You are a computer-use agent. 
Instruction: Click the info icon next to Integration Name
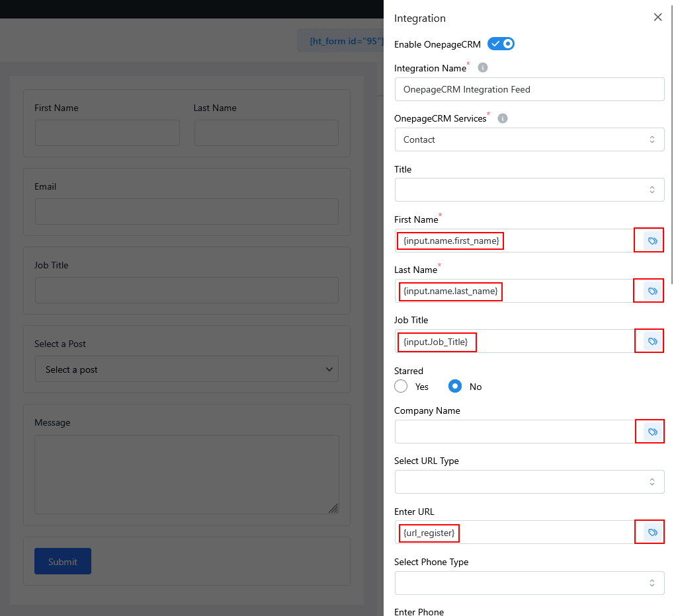(483, 68)
